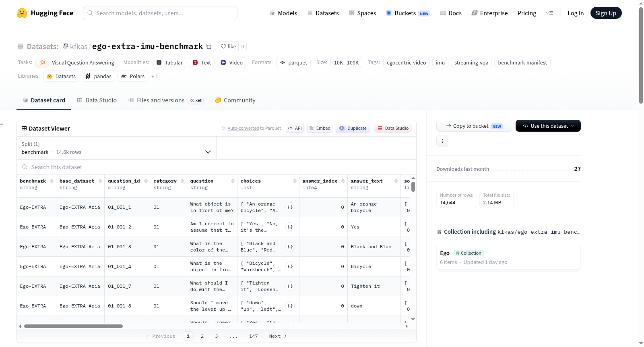
Task: Sort by the base_dataset column
Action: tap(100, 181)
